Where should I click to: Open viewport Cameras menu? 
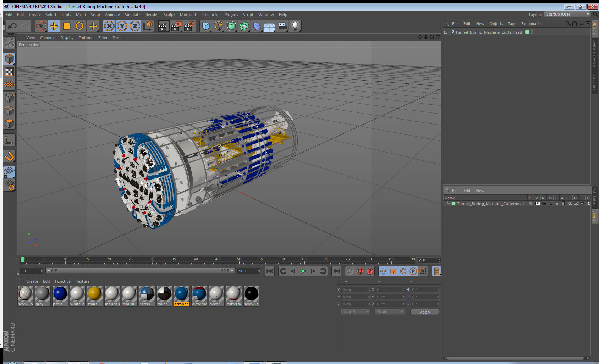point(48,38)
